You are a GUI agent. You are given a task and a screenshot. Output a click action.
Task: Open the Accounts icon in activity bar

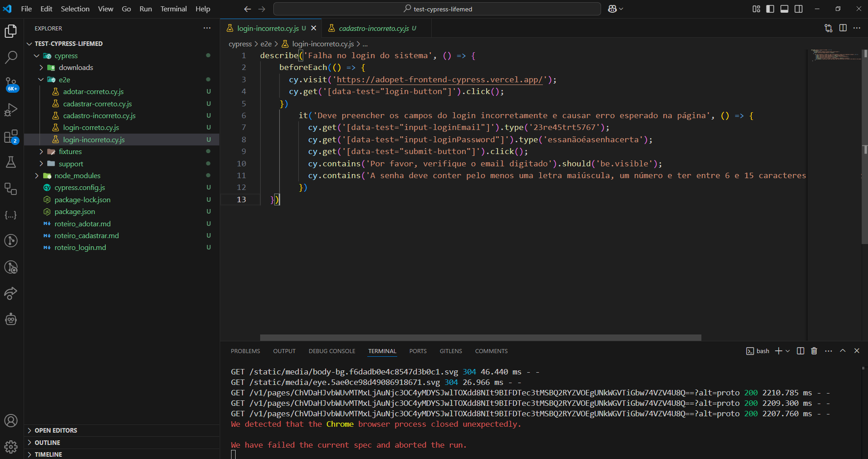pos(11,421)
